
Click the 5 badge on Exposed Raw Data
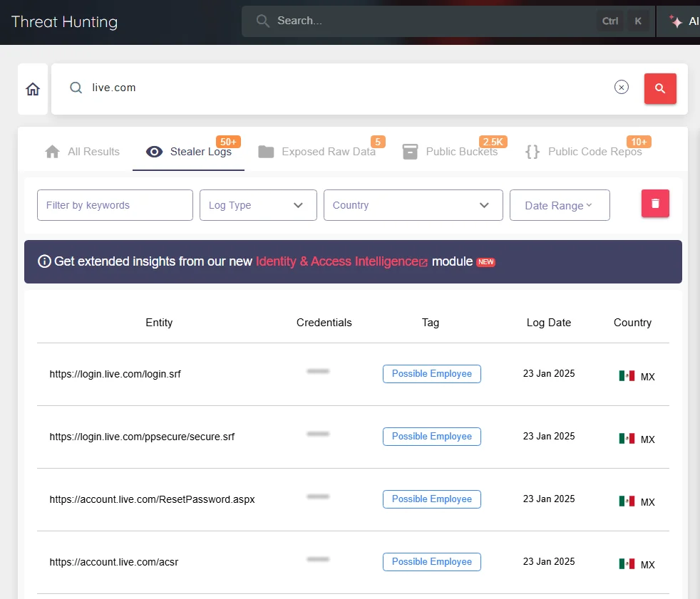coord(378,142)
